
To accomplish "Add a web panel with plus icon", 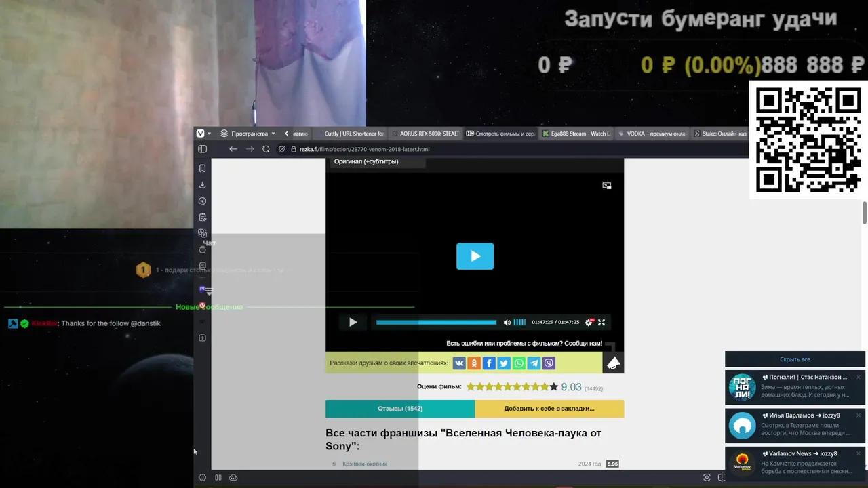I will (202, 338).
